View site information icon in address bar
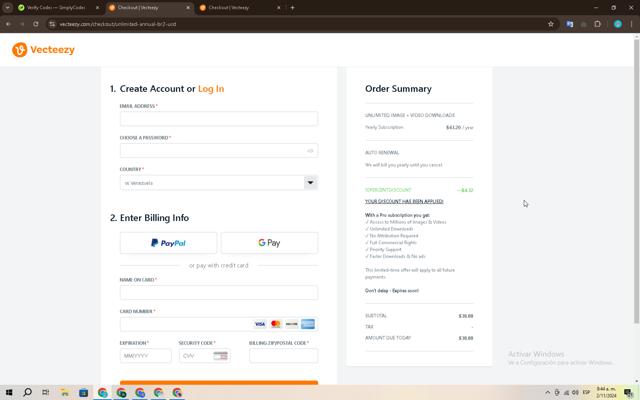The height and width of the screenshot is (400, 640). pyautogui.click(x=52, y=24)
